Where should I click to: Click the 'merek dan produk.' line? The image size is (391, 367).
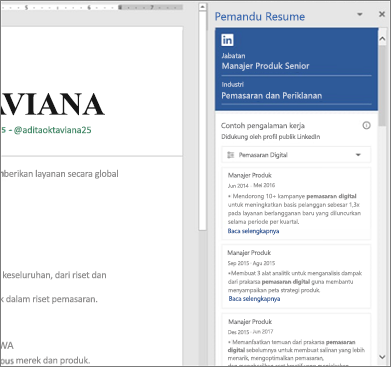[x=53, y=360]
